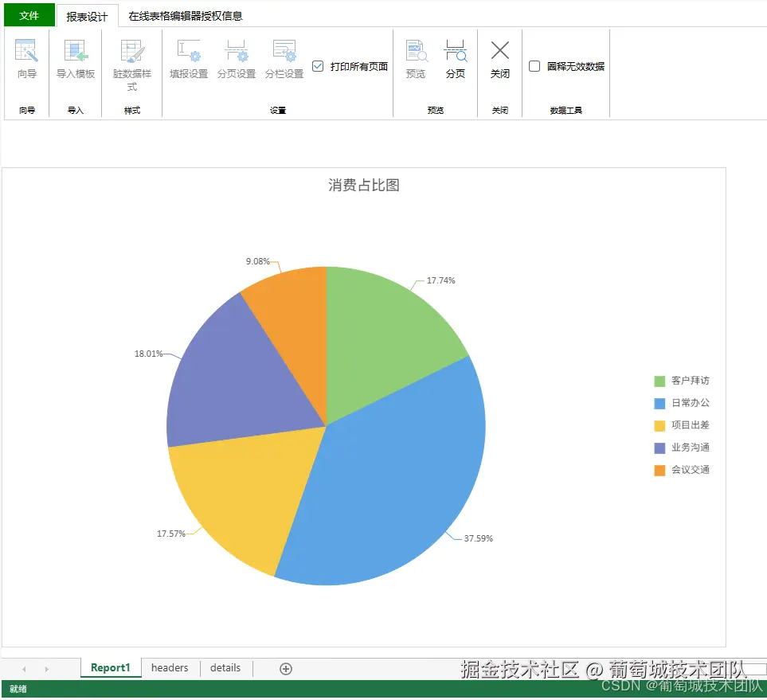Viewport: 767px width, 700px height.
Task: Click the 日常办公 legend label
Action: [691, 403]
